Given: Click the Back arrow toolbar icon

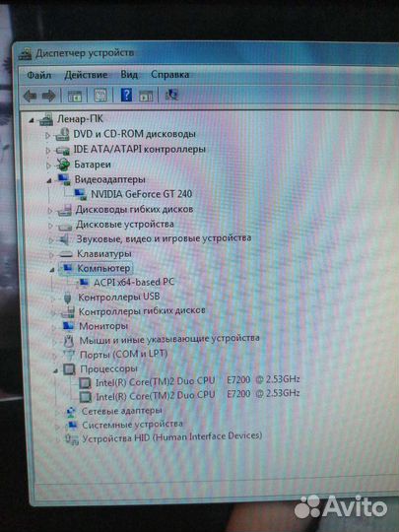Looking at the screenshot, I should (30, 96).
